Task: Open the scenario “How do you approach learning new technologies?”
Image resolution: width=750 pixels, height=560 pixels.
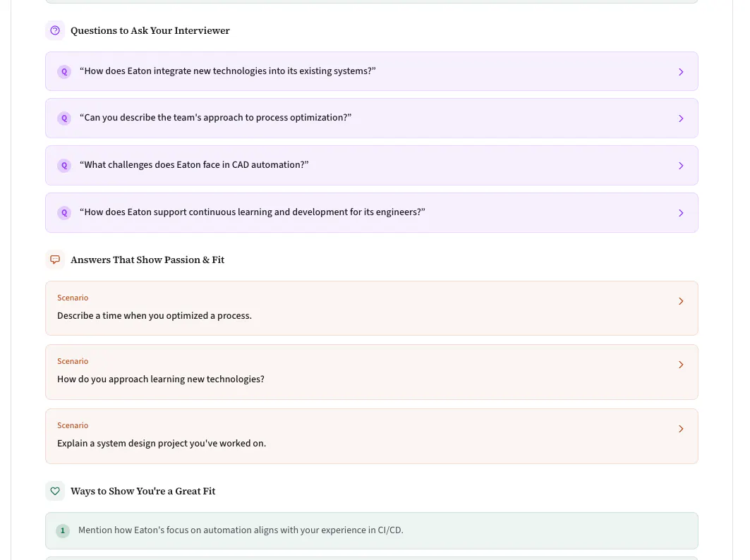Action: 372,372
